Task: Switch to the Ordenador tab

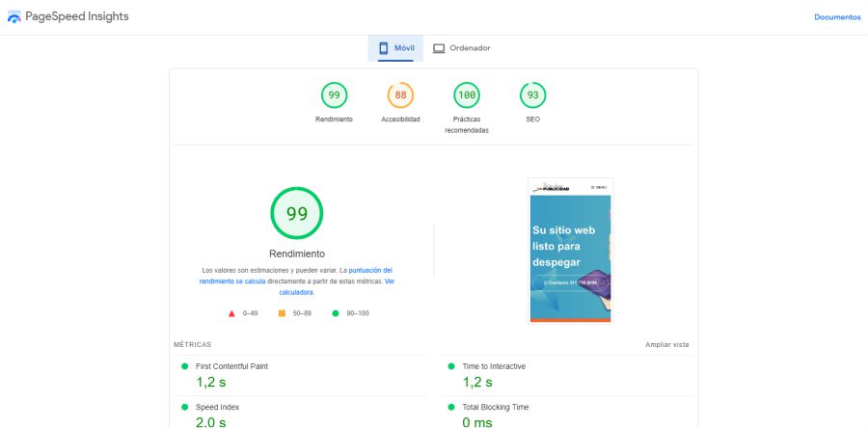Action: coord(461,48)
